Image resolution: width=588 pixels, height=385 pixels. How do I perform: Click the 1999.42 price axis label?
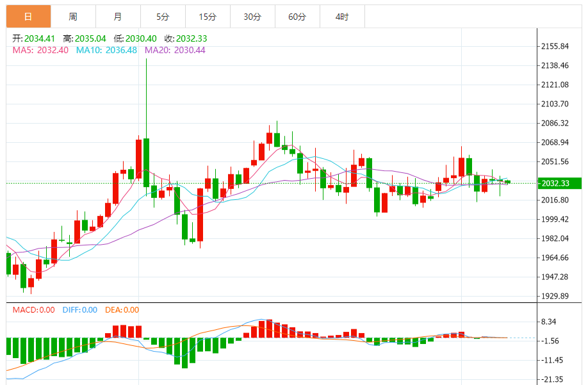pyautogui.click(x=555, y=219)
